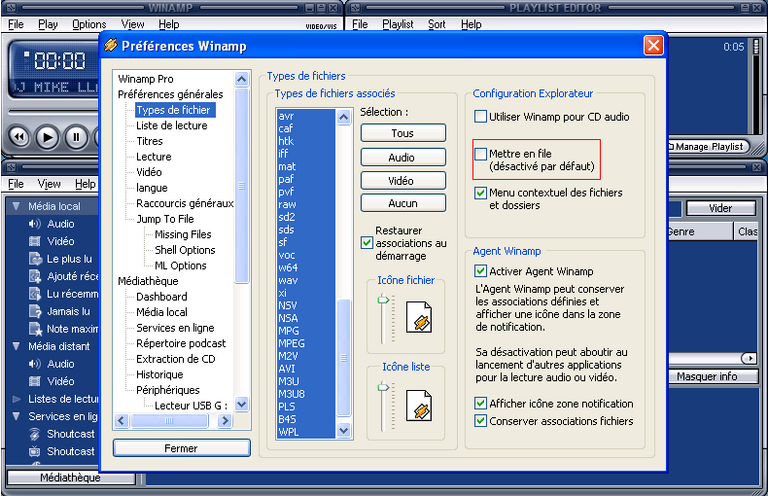
Task: Click the Manage Playlist button
Action: pyautogui.click(x=709, y=146)
